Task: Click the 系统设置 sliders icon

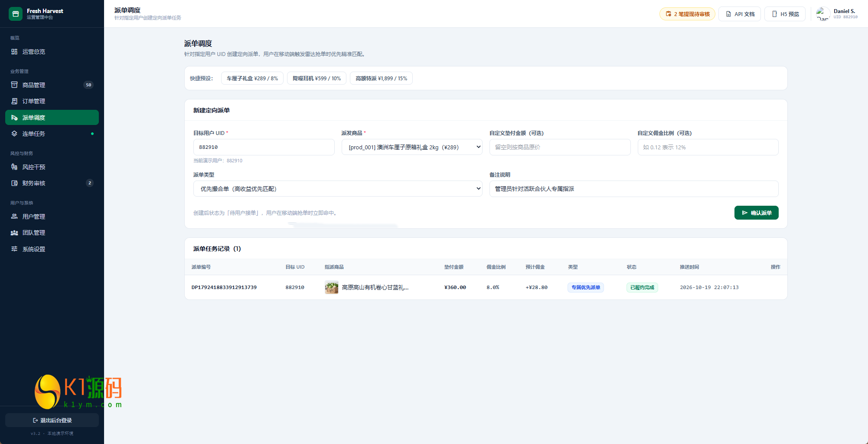Action: (x=14, y=249)
